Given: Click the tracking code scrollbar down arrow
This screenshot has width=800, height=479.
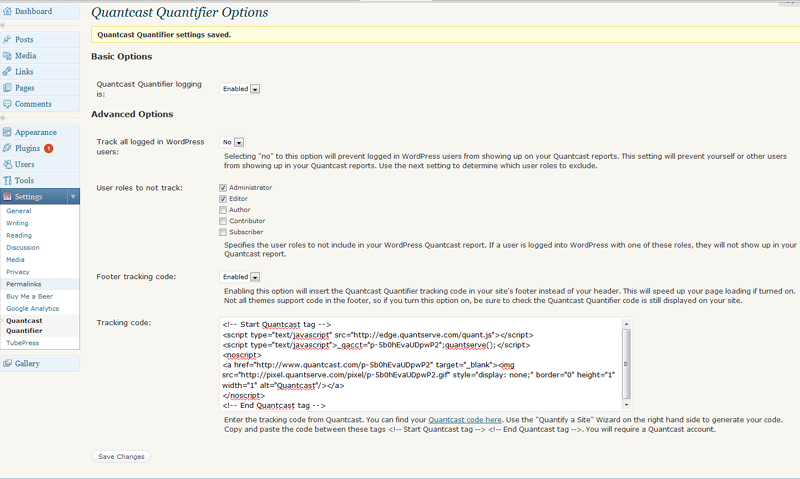Looking at the screenshot, I should (627, 405).
